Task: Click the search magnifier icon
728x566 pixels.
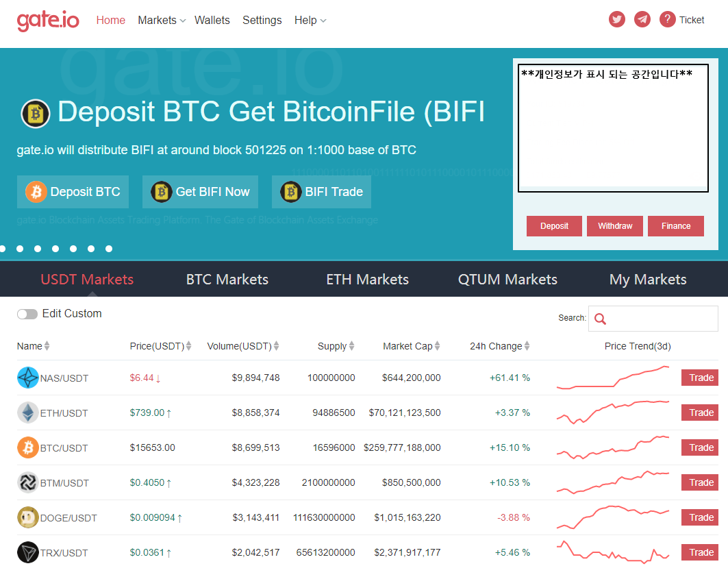Action: pos(600,319)
